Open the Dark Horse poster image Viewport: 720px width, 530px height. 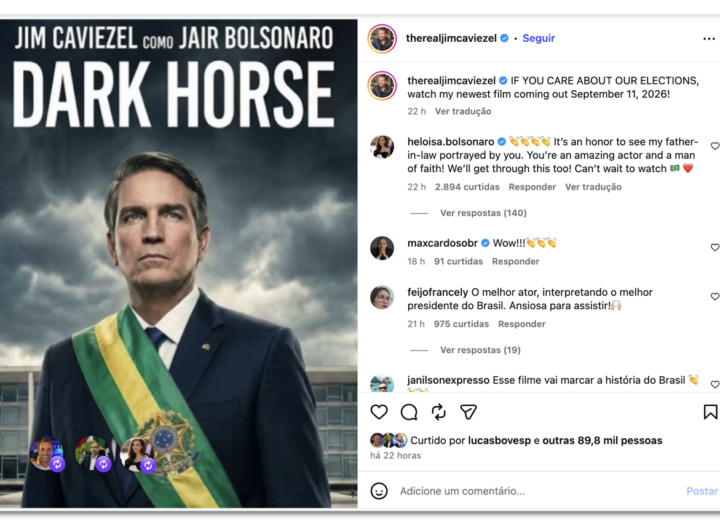(x=179, y=264)
